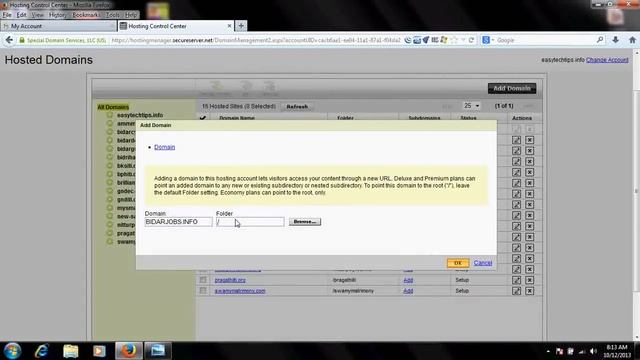Click the browser address bar URL

[x=256, y=40]
